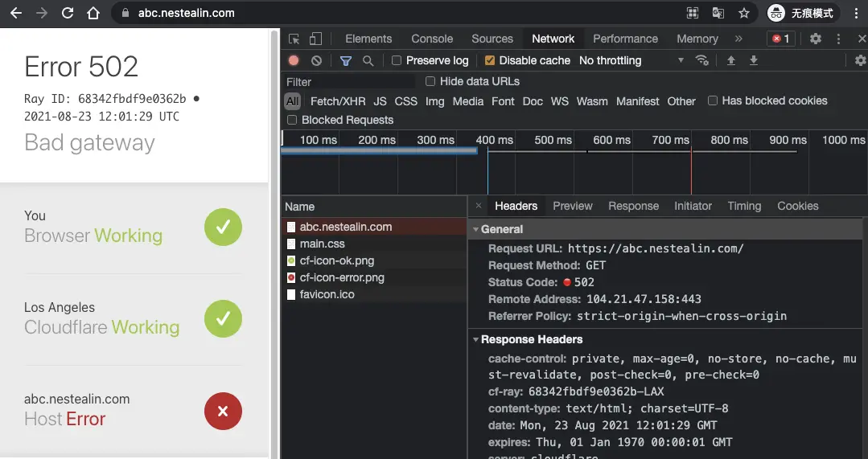
Task: Filter requests by Doc type
Action: [533, 101]
